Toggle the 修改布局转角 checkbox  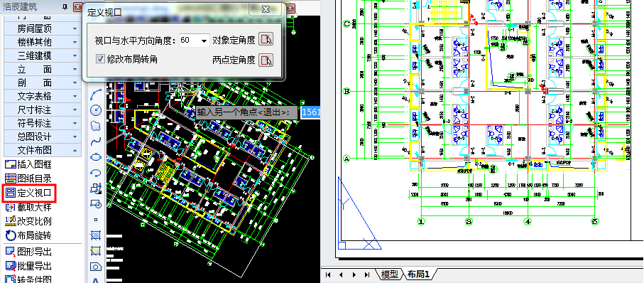coord(100,59)
